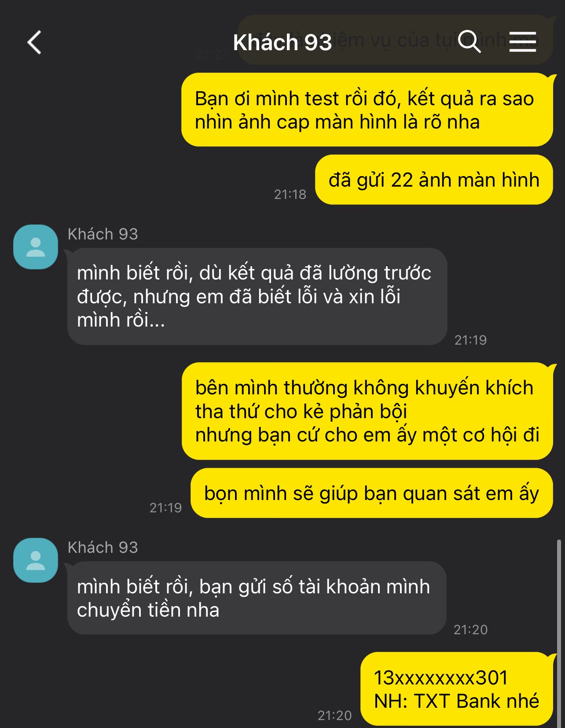Open the hamburger menu icon
The width and height of the screenshot is (565, 728).
[x=523, y=42]
